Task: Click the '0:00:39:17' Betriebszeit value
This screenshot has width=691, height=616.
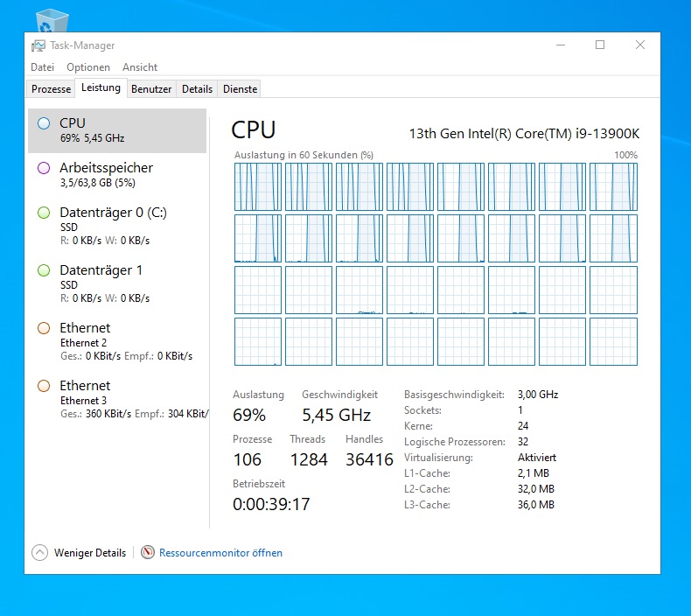Action: pos(271,504)
